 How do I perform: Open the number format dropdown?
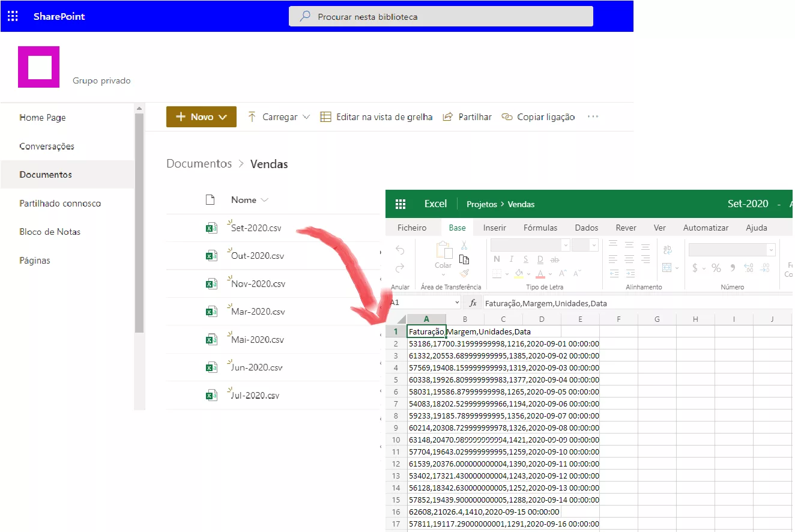(x=771, y=250)
